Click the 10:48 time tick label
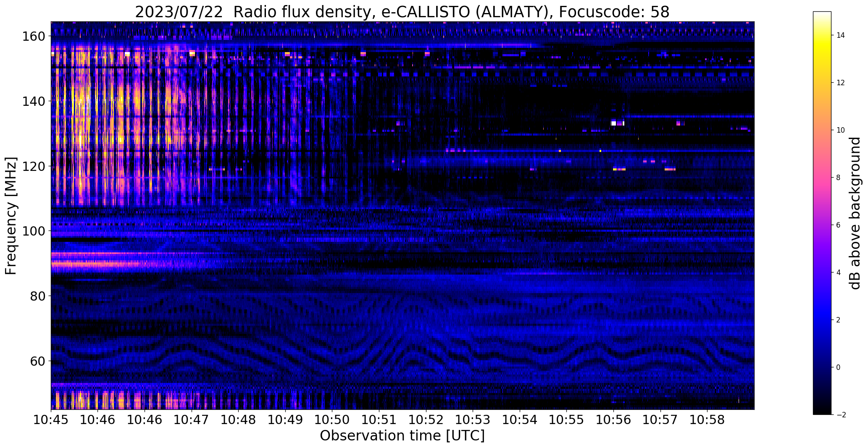Screen dimensions: 868x448 239,420
